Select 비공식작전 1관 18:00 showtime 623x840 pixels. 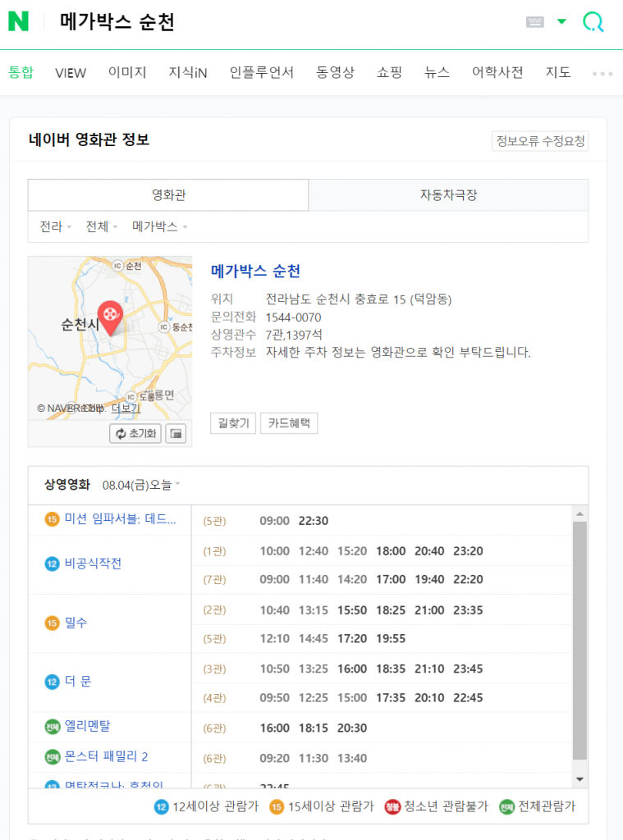391,551
